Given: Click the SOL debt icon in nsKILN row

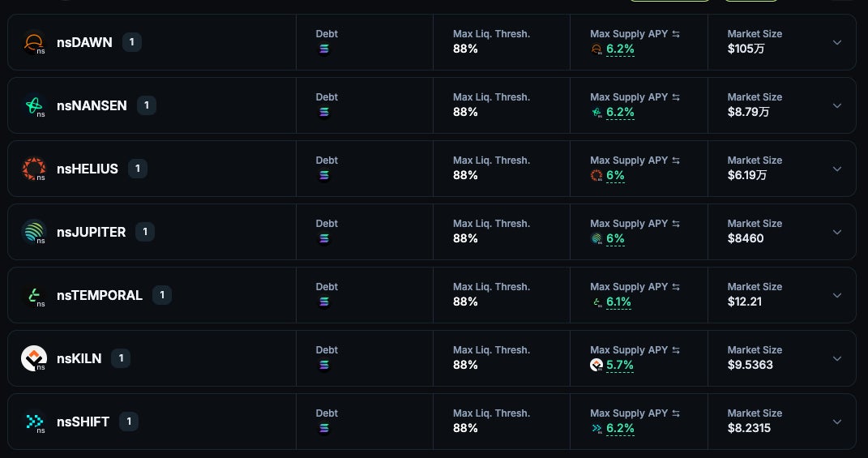Looking at the screenshot, I should [x=324, y=365].
